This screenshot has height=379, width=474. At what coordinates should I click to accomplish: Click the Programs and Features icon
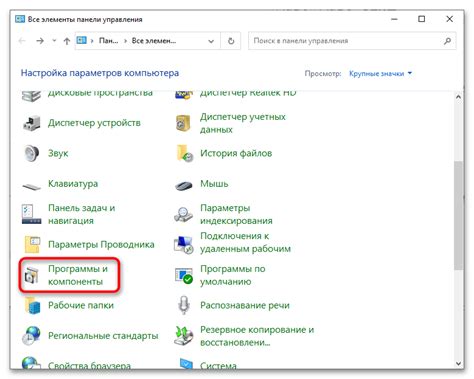point(32,275)
